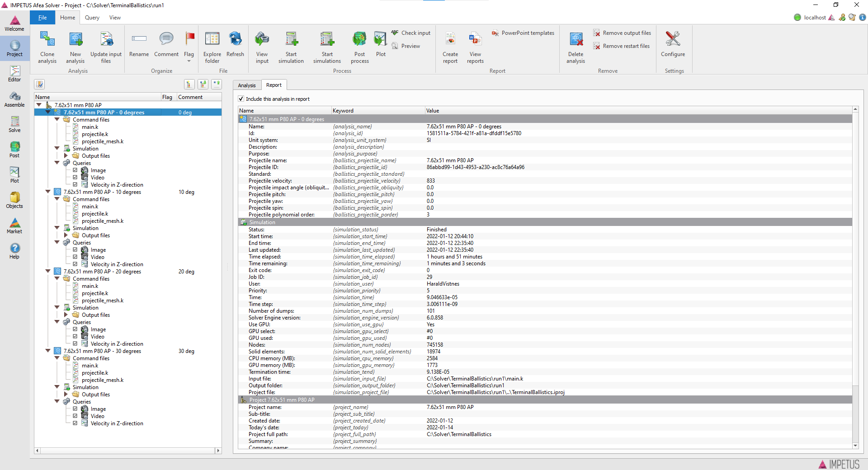Switch to Analysis tab
The width and height of the screenshot is (868, 470).
point(247,85)
